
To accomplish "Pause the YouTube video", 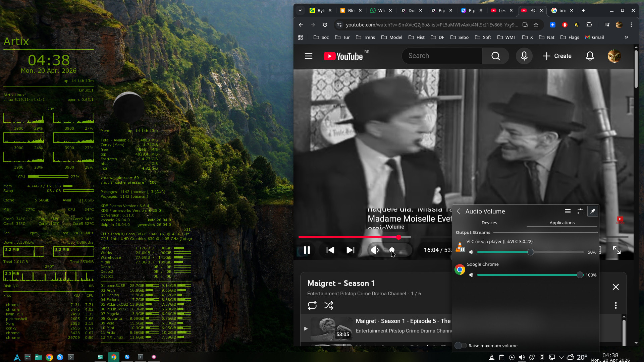I will pos(307,250).
